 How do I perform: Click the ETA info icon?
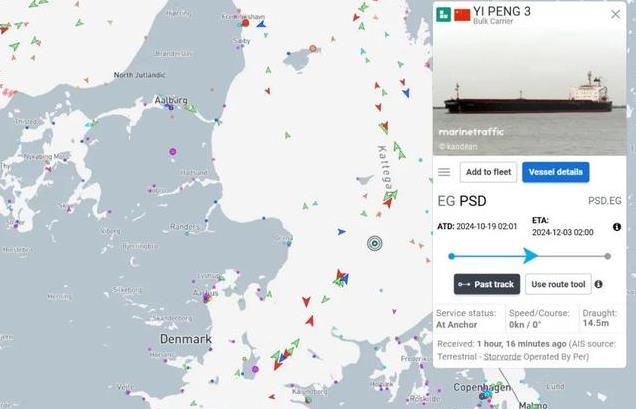coord(617,227)
